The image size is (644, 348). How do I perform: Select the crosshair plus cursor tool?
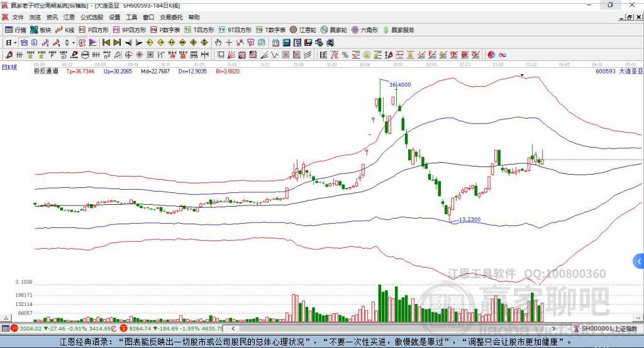tap(229, 43)
